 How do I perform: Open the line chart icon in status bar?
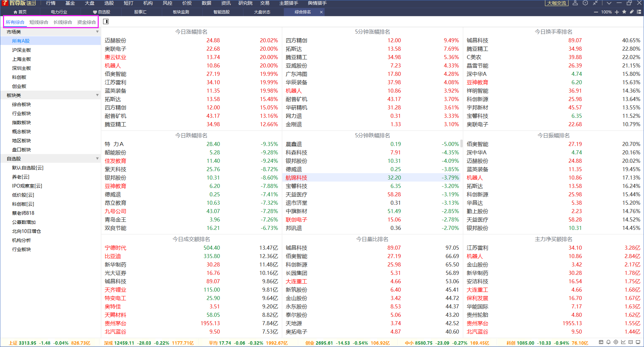pos(623,342)
